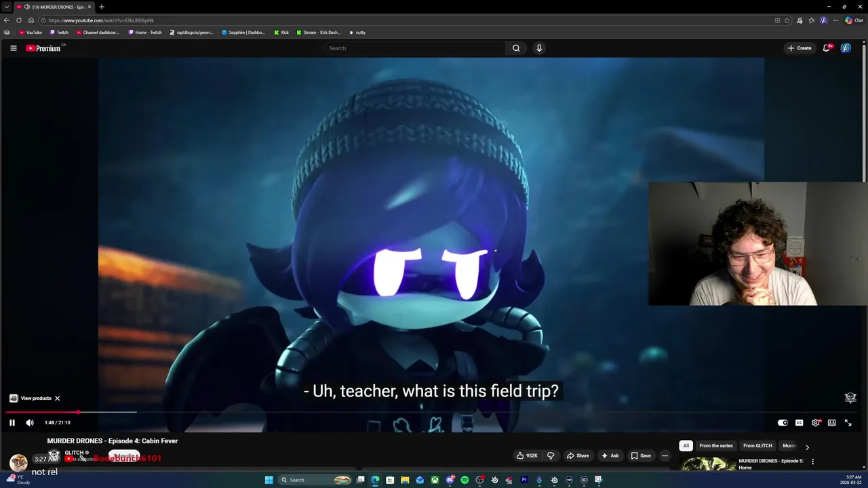This screenshot has width=868, height=488.
Task: Click the YouTube search box
Action: click(414, 48)
